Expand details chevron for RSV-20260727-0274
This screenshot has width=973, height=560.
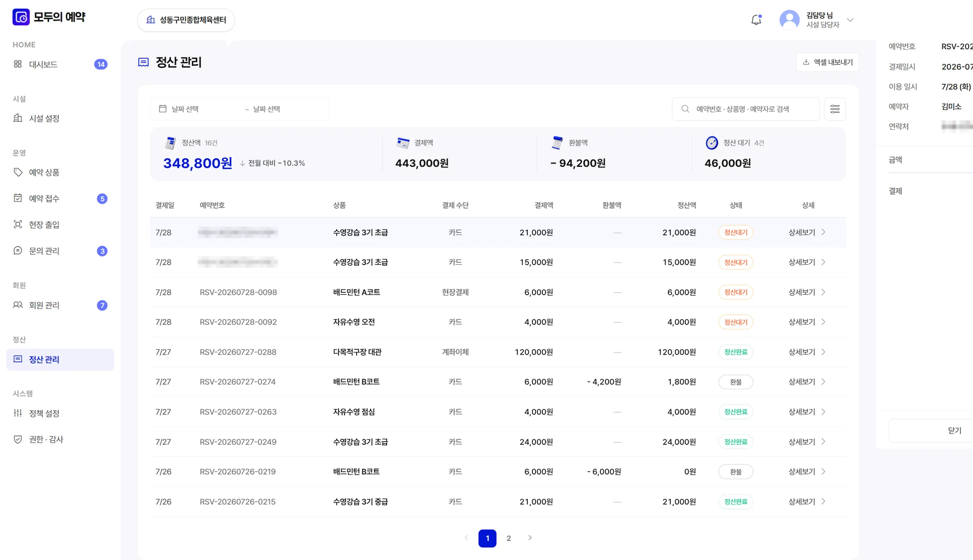823,382
